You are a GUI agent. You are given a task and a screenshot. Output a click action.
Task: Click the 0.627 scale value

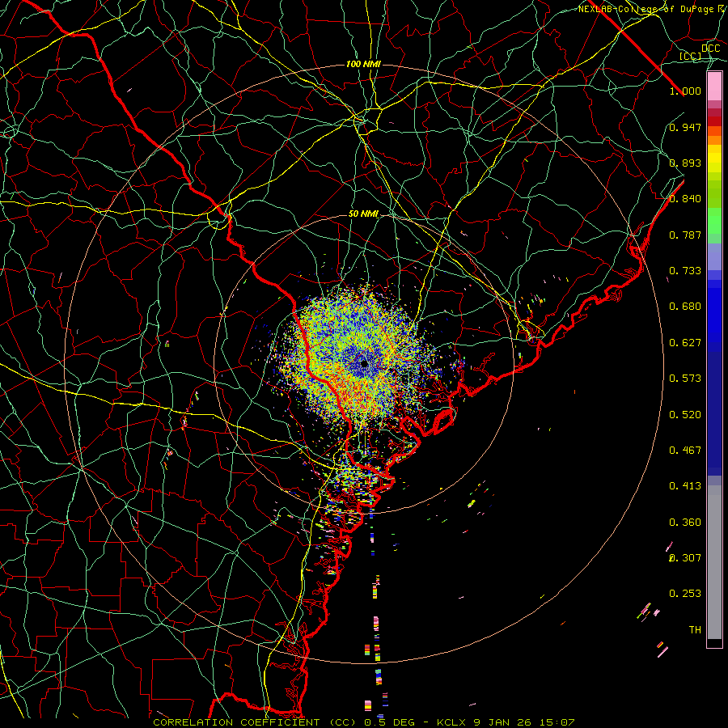[x=685, y=343]
